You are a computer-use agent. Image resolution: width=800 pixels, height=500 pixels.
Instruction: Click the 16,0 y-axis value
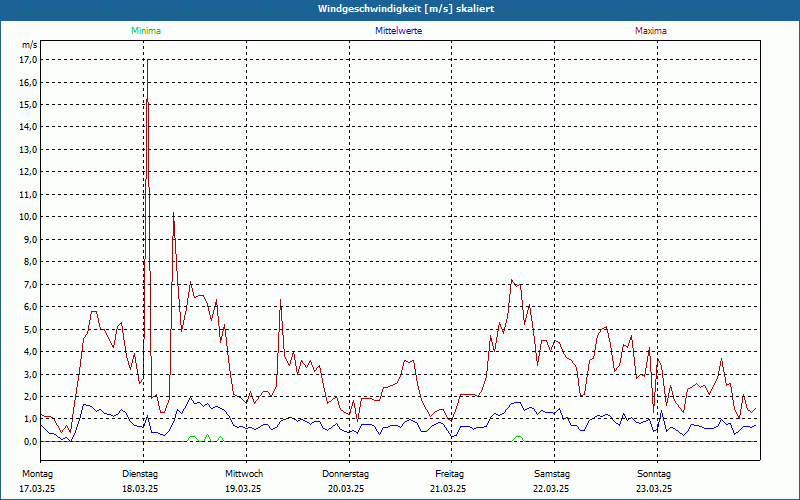coord(29,82)
